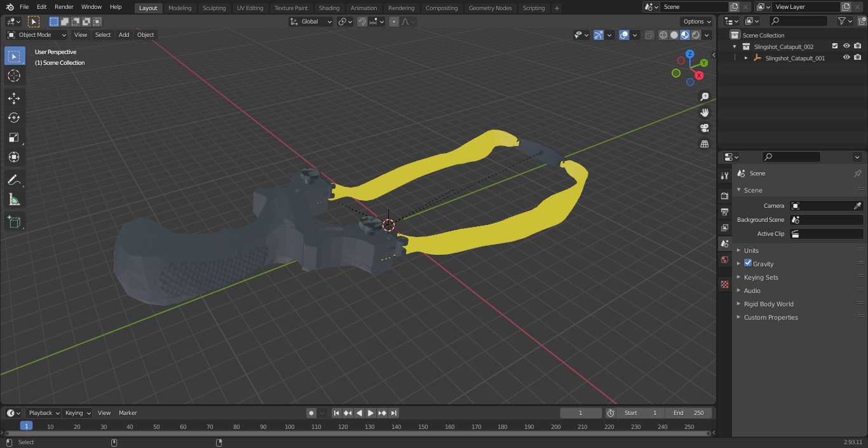This screenshot has height=448, width=868.
Task: Activate the Scale tool
Action: point(14,137)
